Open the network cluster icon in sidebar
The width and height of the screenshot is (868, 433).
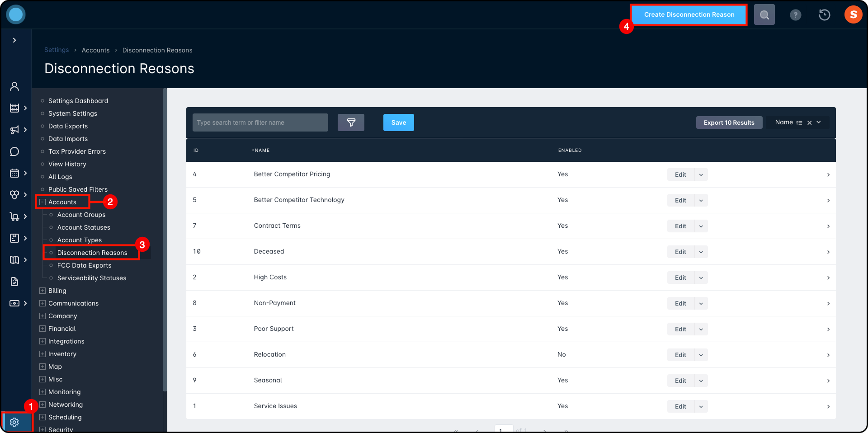14,195
